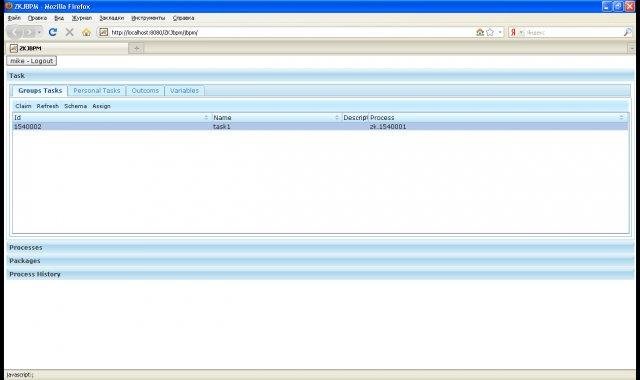
Task: Click the Stop loading X icon
Action: [69, 32]
